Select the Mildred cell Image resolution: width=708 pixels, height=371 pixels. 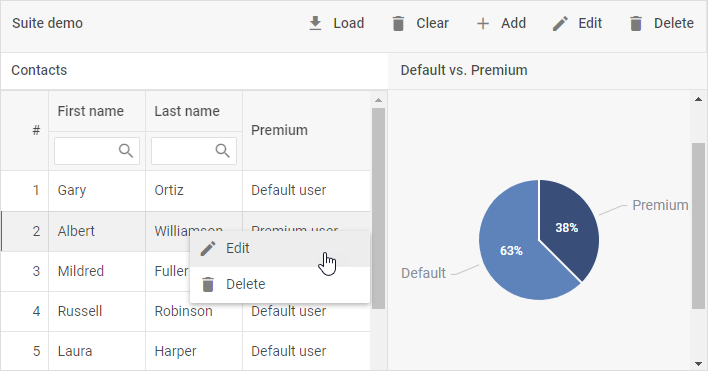pos(97,271)
